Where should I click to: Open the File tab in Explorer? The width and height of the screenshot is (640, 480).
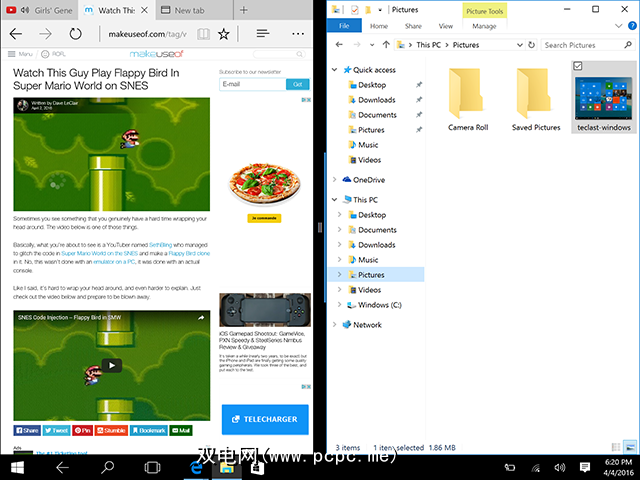(344, 26)
